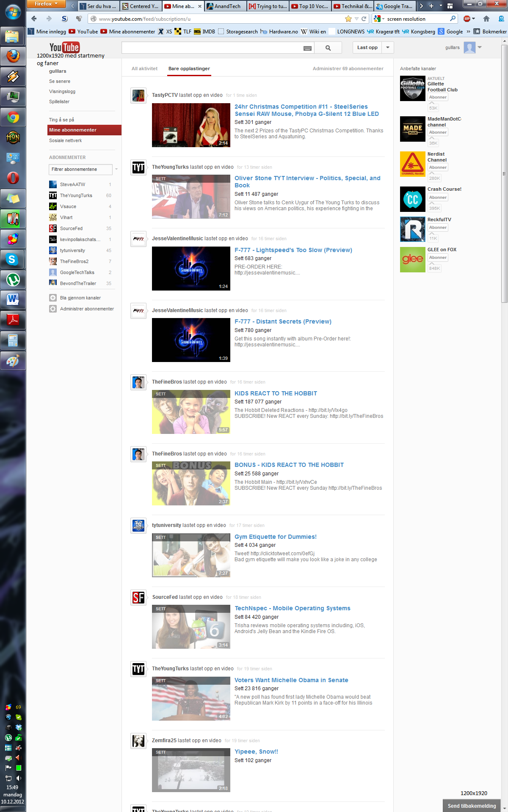Reload the page with refresh icon

364,19
